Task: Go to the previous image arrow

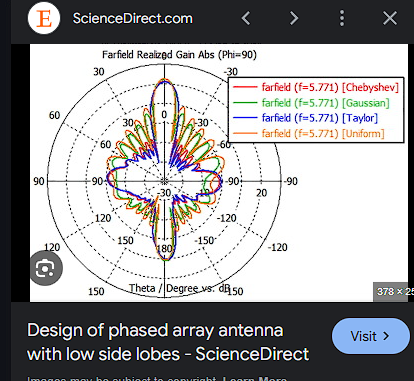Action: tap(246, 18)
